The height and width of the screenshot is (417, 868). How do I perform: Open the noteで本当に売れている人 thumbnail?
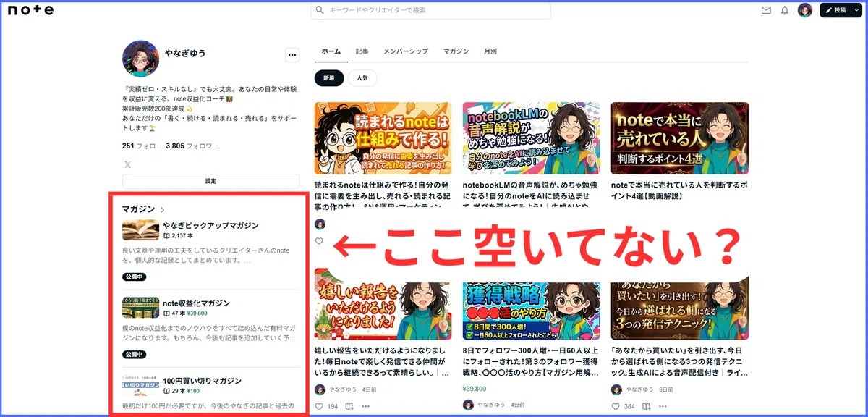(680, 138)
